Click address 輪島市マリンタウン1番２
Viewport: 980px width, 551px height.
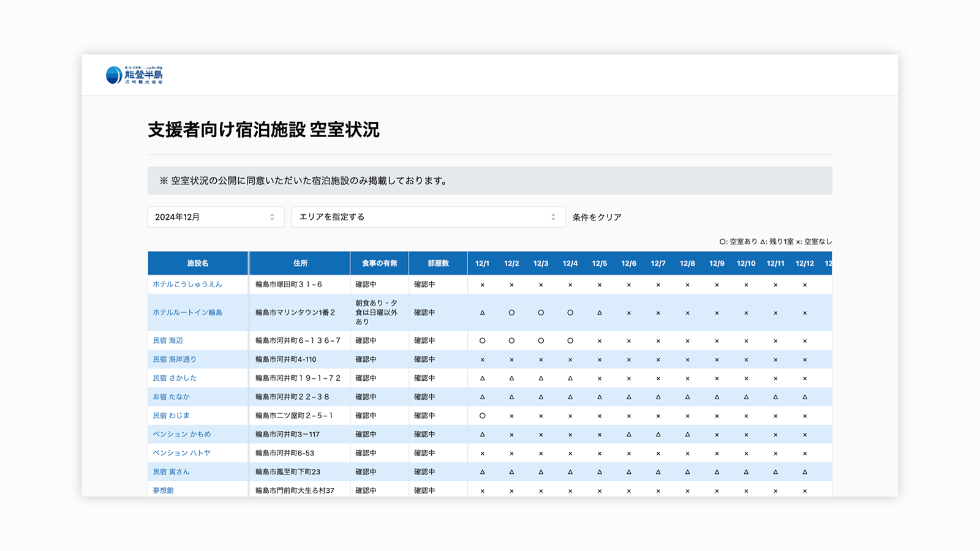click(295, 312)
